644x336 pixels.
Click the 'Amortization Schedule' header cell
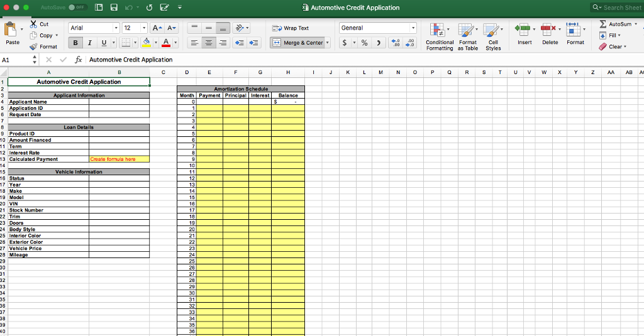[x=241, y=89]
